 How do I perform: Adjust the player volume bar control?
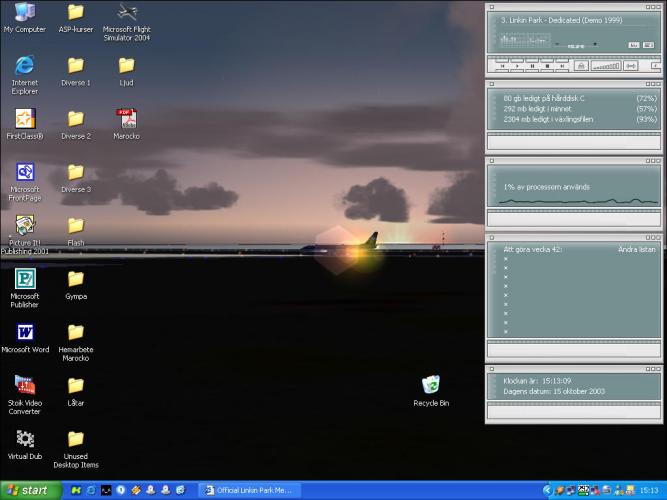[x=606, y=66]
